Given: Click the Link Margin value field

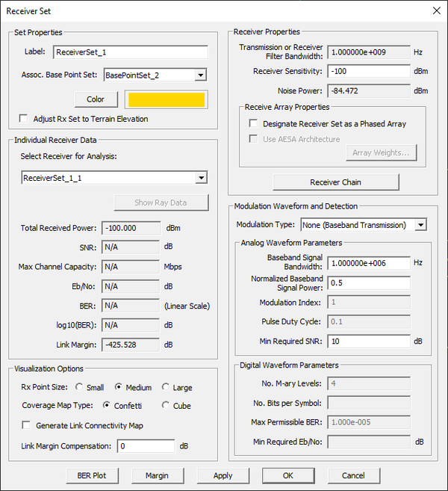Looking at the screenshot, I should [131, 345].
